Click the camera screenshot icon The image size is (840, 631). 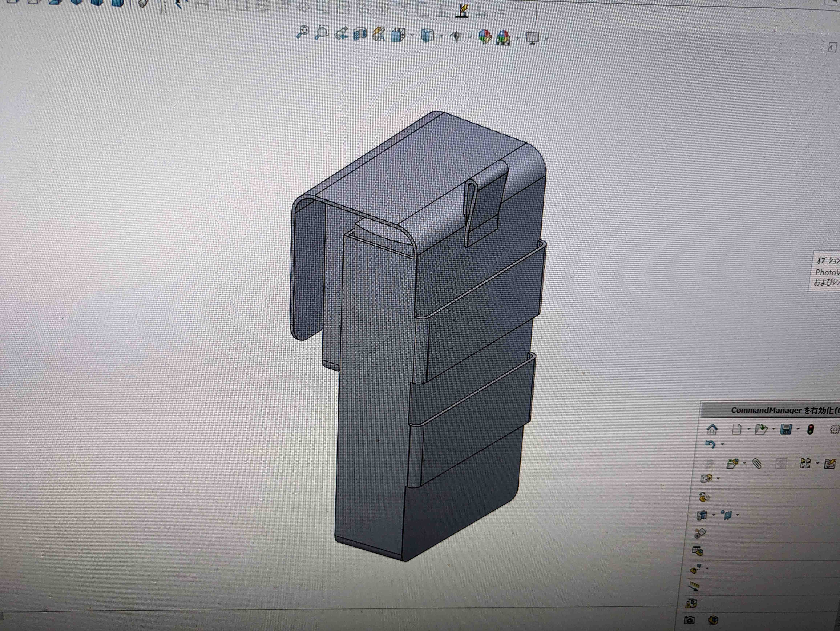click(689, 620)
